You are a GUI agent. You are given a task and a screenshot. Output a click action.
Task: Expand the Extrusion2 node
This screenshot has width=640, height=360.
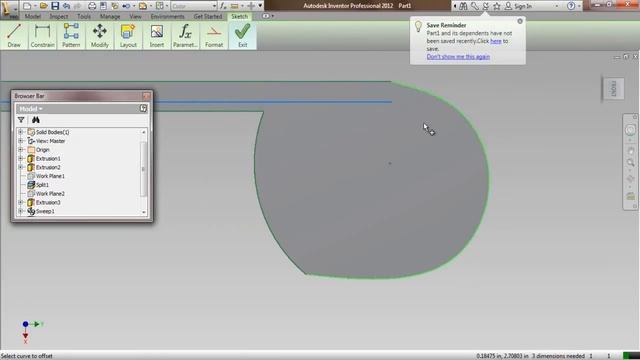(x=21, y=167)
